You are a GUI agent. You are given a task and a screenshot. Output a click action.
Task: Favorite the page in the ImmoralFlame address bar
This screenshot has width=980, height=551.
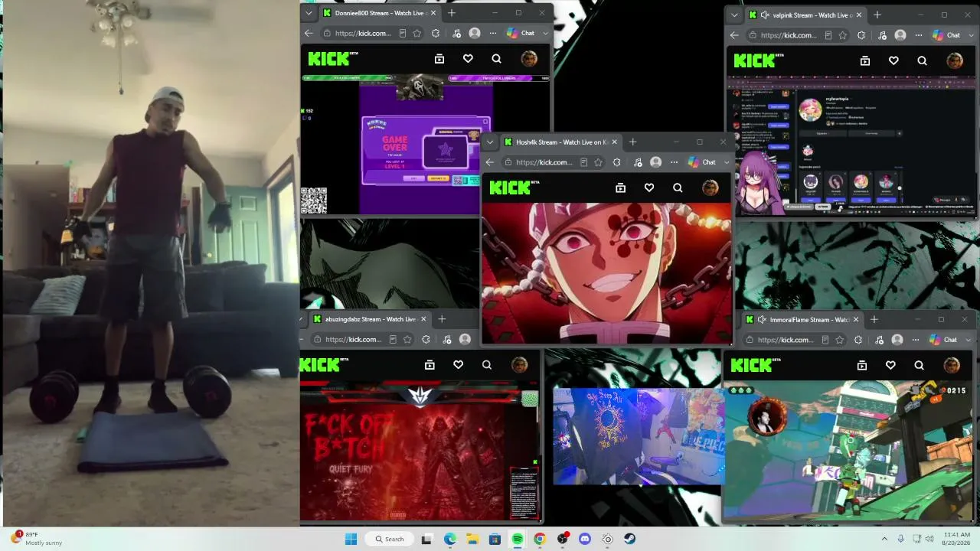[x=840, y=340]
